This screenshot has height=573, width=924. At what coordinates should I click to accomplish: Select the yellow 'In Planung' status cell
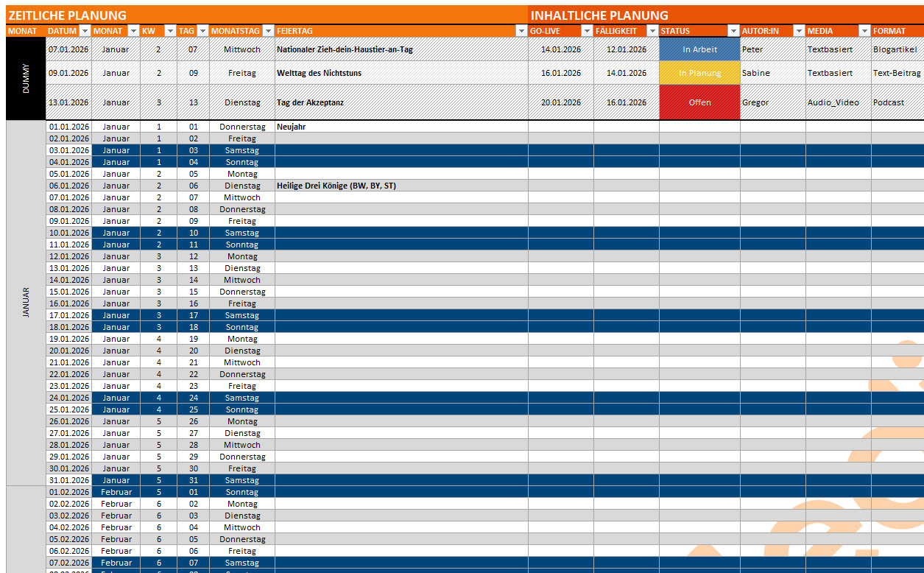[699, 73]
